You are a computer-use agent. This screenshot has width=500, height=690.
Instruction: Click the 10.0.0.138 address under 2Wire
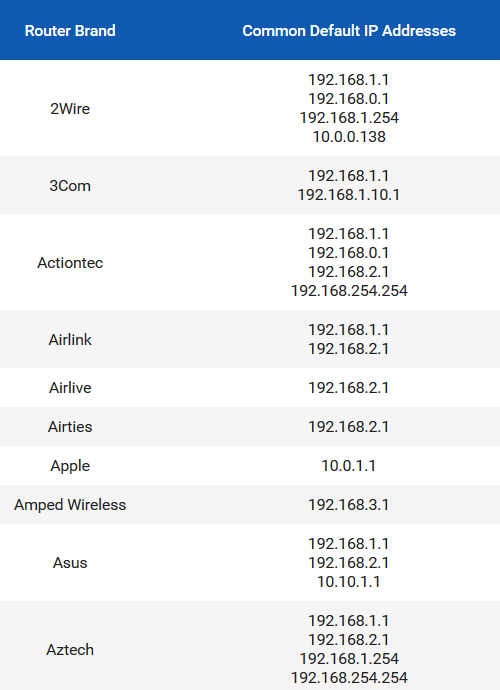click(349, 137)
